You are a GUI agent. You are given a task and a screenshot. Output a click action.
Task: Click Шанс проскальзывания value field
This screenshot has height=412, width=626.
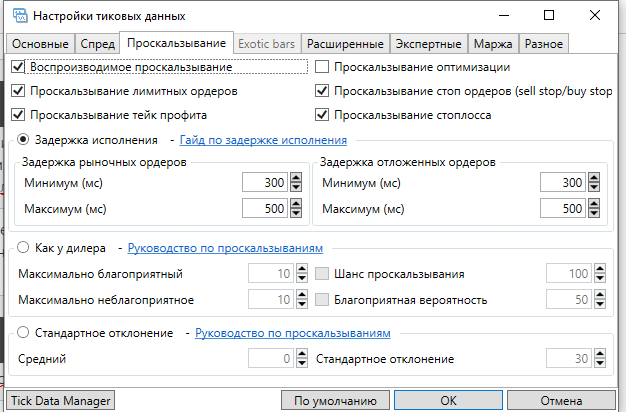pos(569,273)
